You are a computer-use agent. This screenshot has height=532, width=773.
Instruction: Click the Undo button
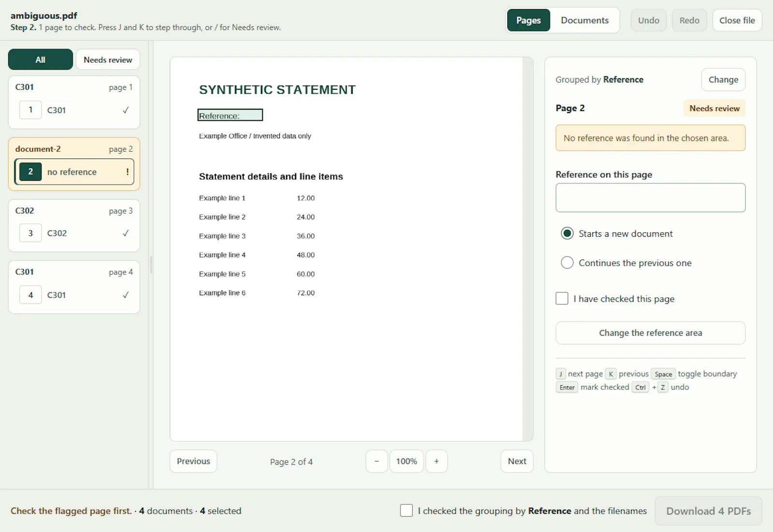point(648,20)
